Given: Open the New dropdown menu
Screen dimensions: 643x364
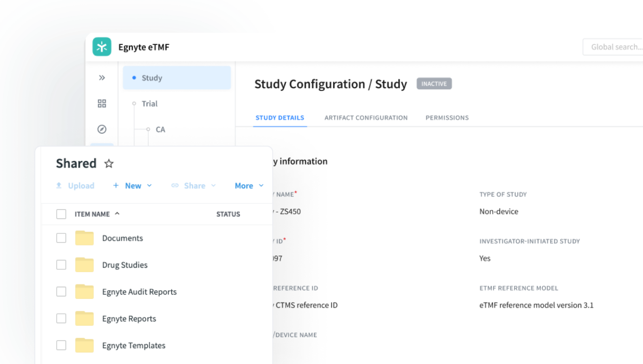Looking at the screenshot, I should coord(132,186).
